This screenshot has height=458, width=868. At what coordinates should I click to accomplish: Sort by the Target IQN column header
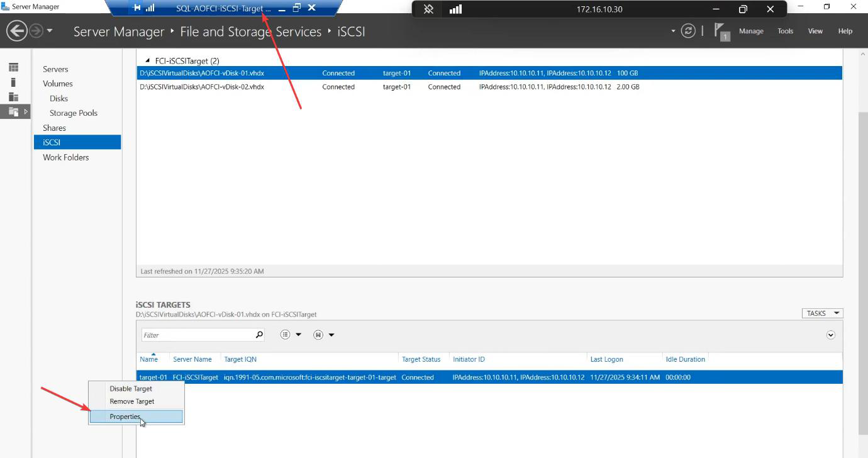tap(240, 359)
